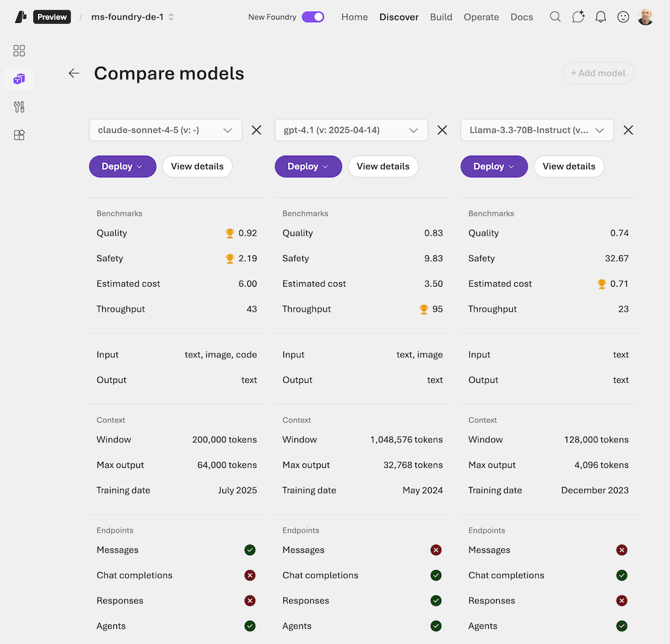Open Deploy menu for Llama-3.3-70B-Instruct

click(494, 166)
